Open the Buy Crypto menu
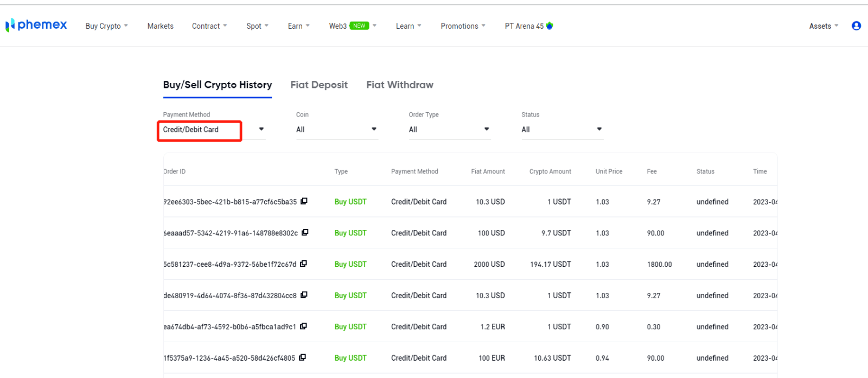 pos(106,26)
